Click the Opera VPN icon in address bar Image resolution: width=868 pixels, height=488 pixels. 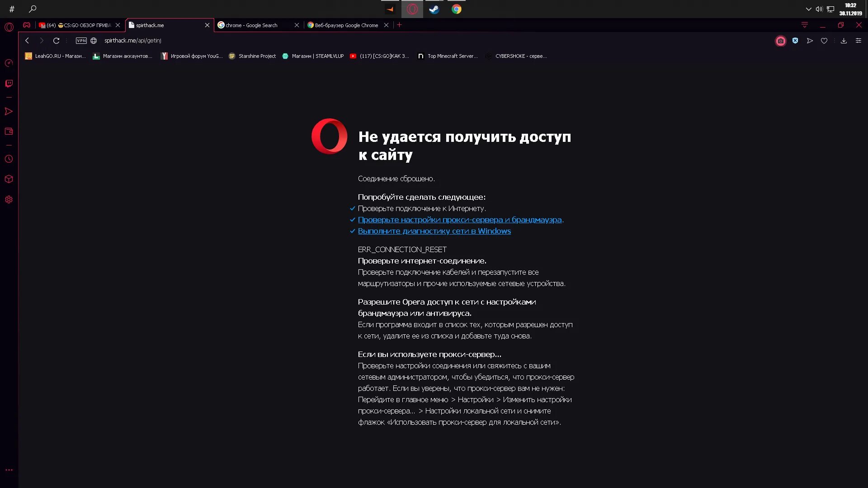tap(81, 41)
